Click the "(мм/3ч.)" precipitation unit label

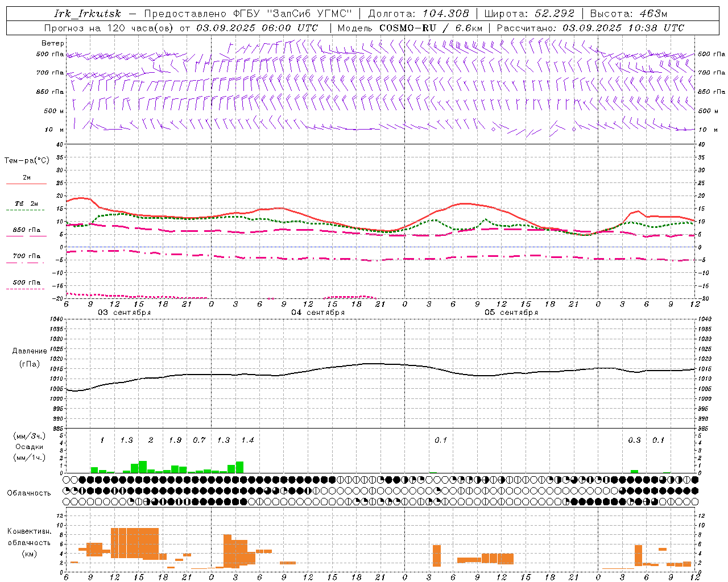(x=28, y=436)
